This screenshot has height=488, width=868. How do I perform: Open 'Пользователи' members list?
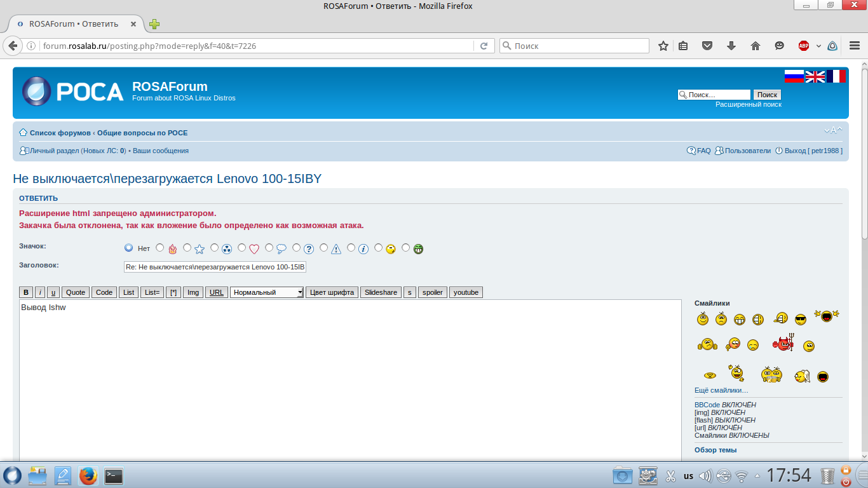click(748, 151)
